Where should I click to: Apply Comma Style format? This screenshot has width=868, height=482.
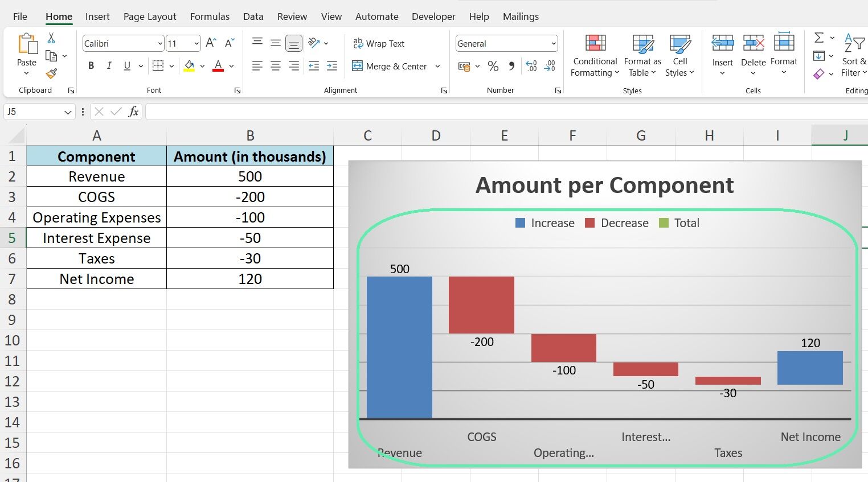tap(511, 67)
